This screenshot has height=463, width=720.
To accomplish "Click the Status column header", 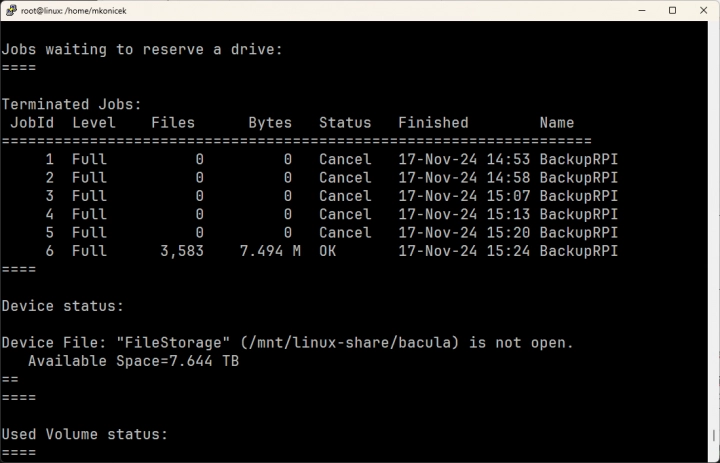I will [x=345, y=123].
